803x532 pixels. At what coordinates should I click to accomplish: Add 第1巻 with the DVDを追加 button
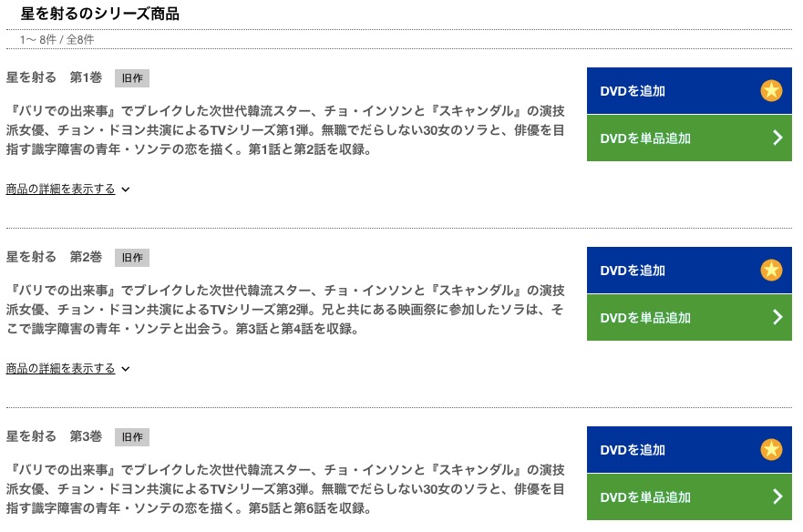click(x=689, y=90)
